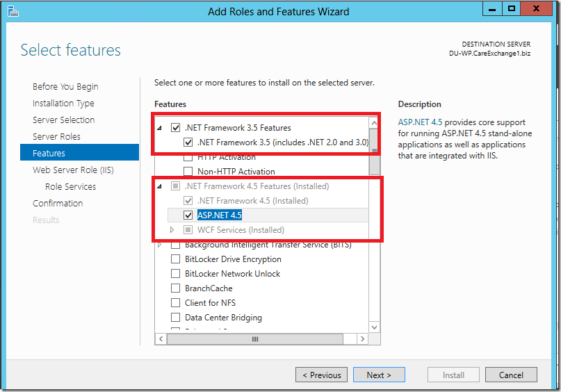Collapse .NET Framework 3.5 Features node
Viewport: 561px width, 392px height.
[160, 128]
